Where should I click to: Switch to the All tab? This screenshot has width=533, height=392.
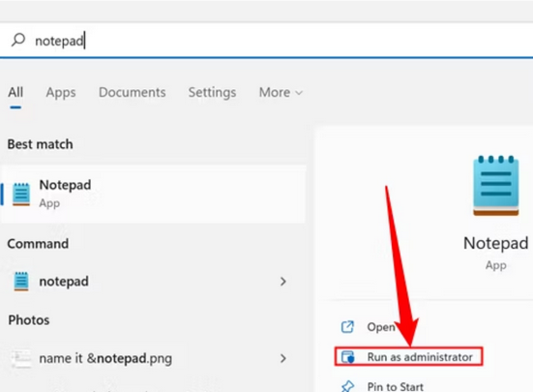(15, 92)
